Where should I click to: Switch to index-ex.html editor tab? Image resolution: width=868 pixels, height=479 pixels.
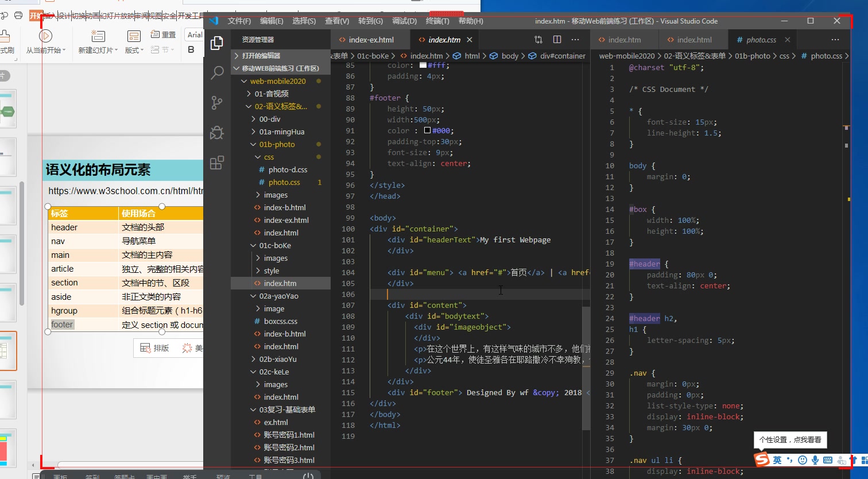[371, 40]
